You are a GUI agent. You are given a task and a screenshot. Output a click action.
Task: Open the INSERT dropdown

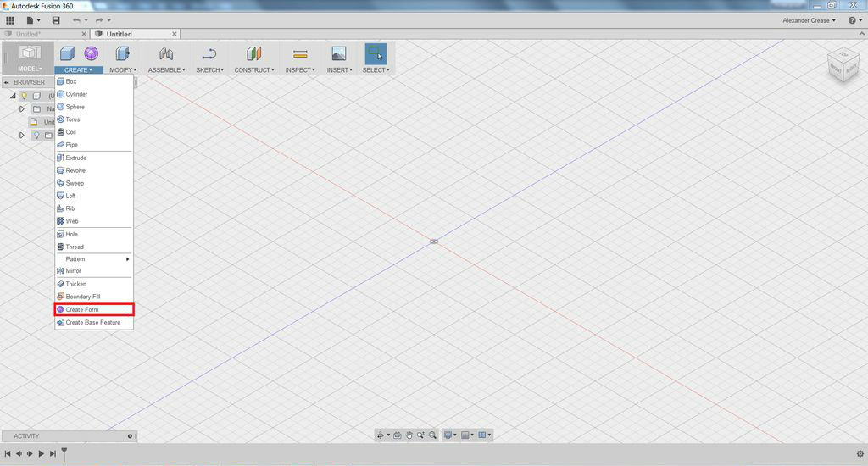coord(339,70)
